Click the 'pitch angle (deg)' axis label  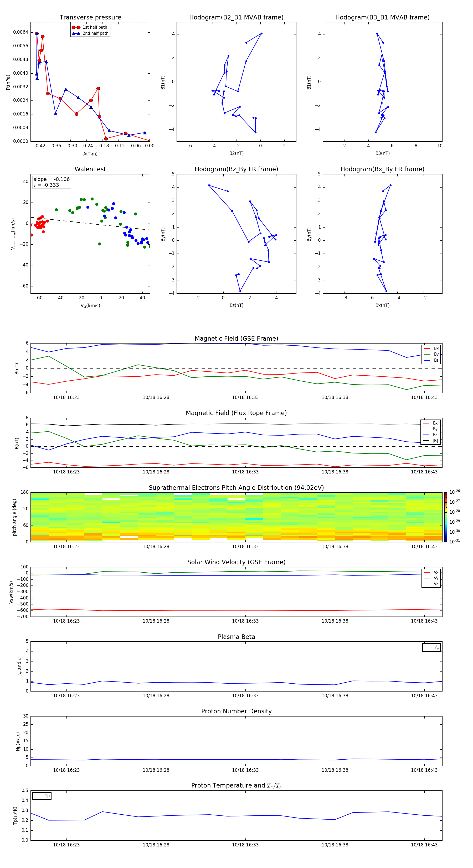coord(14,517)
